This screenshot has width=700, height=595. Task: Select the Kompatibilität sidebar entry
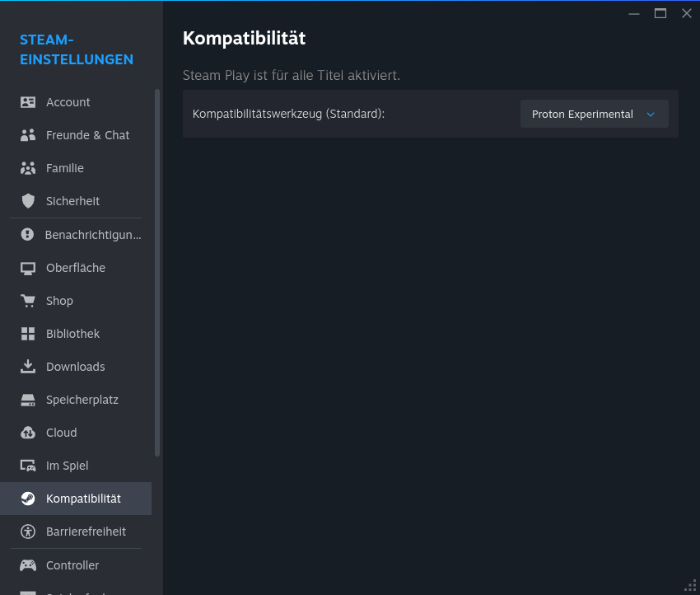tap(76, 499)
